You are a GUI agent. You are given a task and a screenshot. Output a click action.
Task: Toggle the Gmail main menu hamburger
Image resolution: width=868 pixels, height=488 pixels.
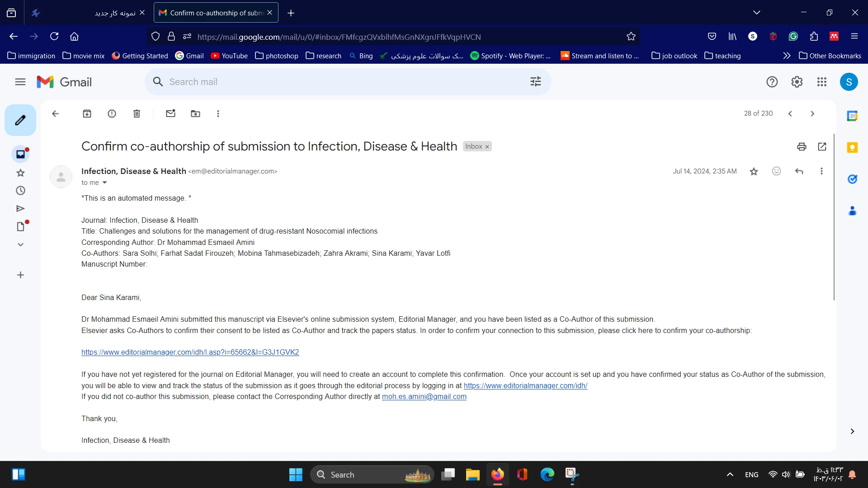coord(20,82)
